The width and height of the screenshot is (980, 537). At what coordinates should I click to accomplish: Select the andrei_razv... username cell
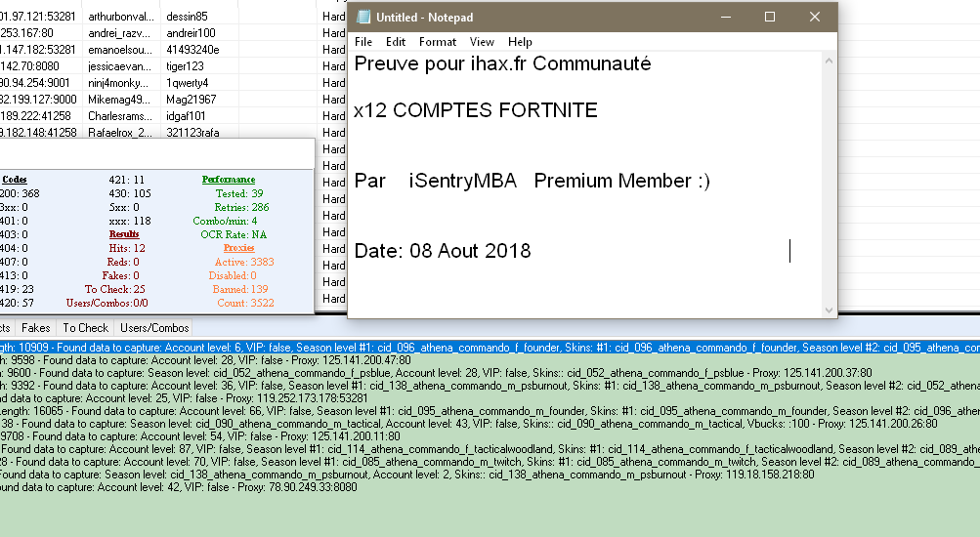point(120,33)
